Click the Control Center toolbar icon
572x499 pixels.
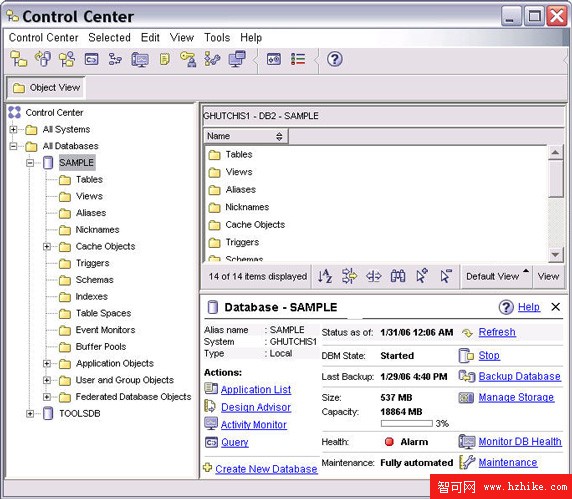coord(18,59)
